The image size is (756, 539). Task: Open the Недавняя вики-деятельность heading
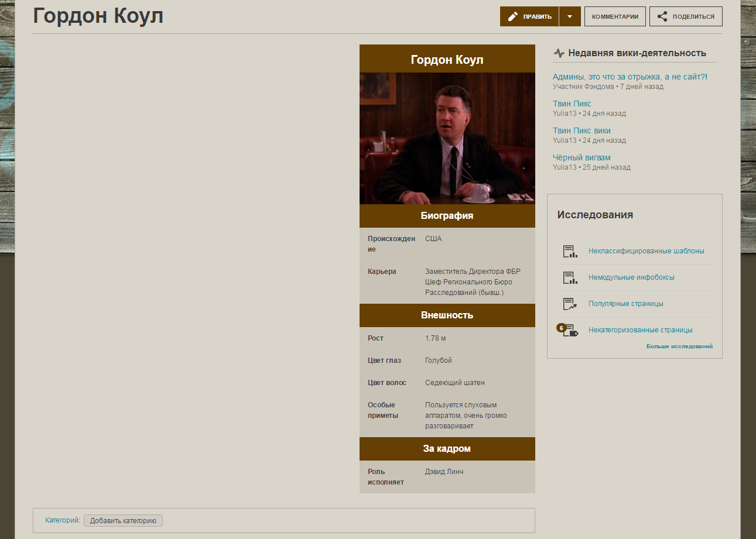pyautogui.click(x=637, y=53)
